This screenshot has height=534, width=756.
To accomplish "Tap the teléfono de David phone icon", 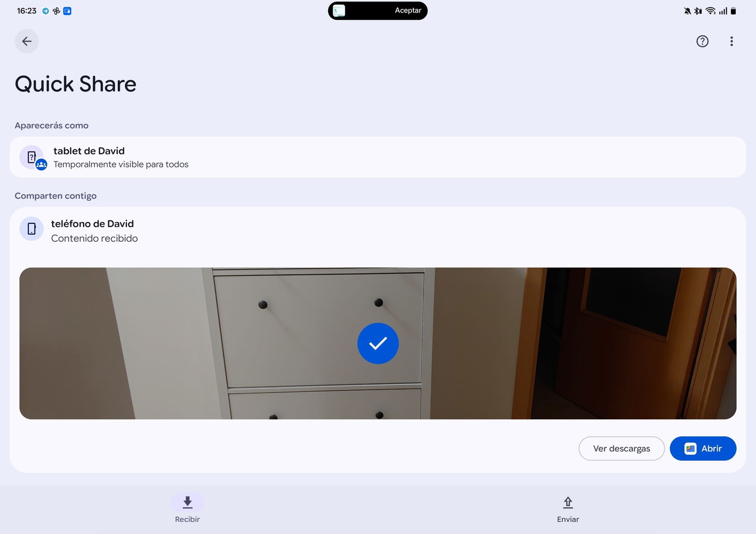I will point(32,229).
